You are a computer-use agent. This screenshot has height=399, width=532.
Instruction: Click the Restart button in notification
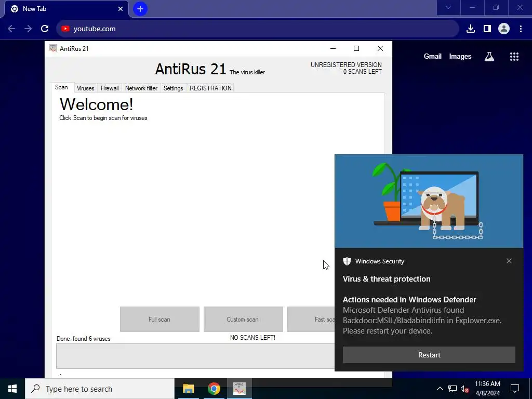(429, 355)
